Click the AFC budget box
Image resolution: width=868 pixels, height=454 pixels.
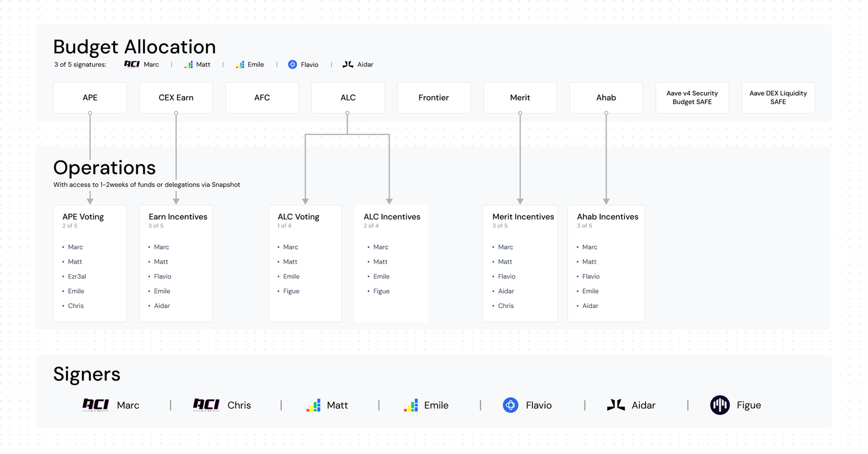262,97
